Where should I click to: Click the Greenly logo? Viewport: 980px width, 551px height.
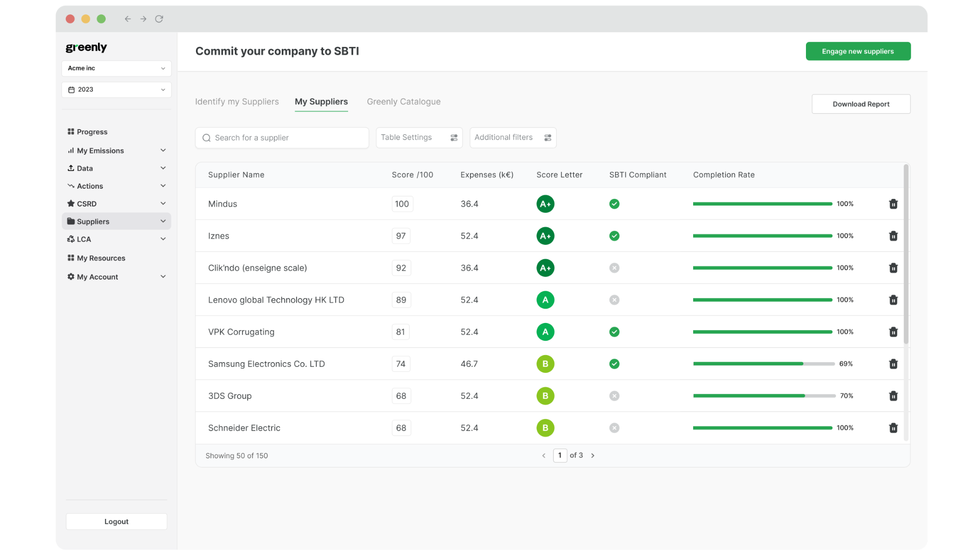[x=86, y=47]
